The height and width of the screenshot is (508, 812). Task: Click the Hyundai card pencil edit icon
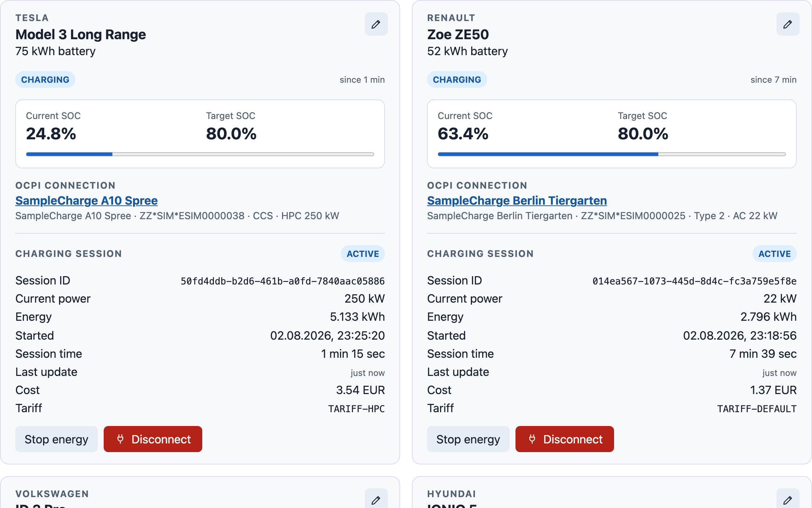788,500
